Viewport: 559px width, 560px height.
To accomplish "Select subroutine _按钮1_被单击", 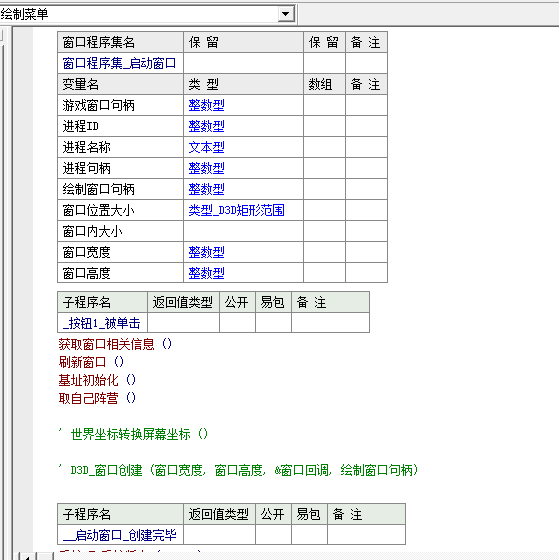I will (102, 324).
